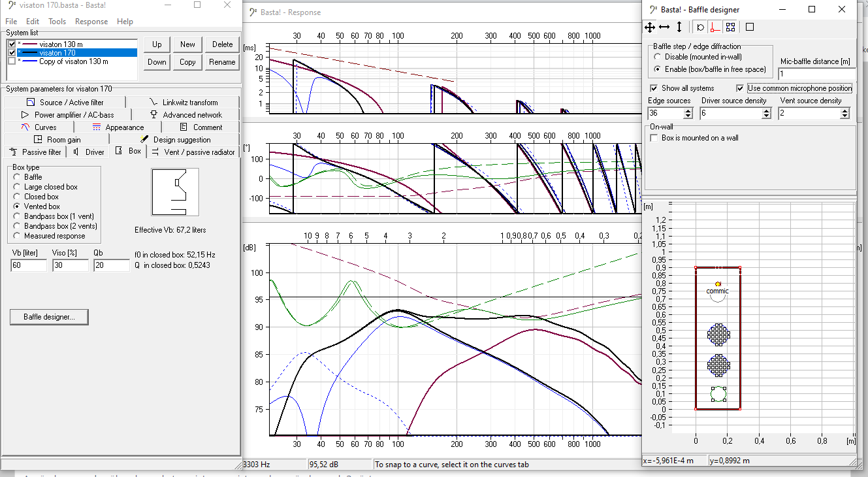The image size is (868, 477).
Task: Click the lower driver circle on the baffle drawing
Action: pyautogui.click(x=718, y=365)
